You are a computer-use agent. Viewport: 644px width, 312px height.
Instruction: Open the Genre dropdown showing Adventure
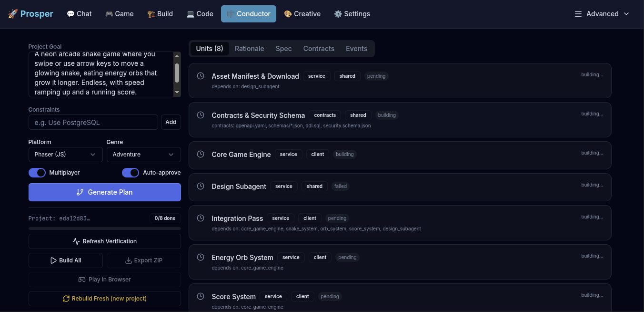pyautogui.click(x=144, y=155)
